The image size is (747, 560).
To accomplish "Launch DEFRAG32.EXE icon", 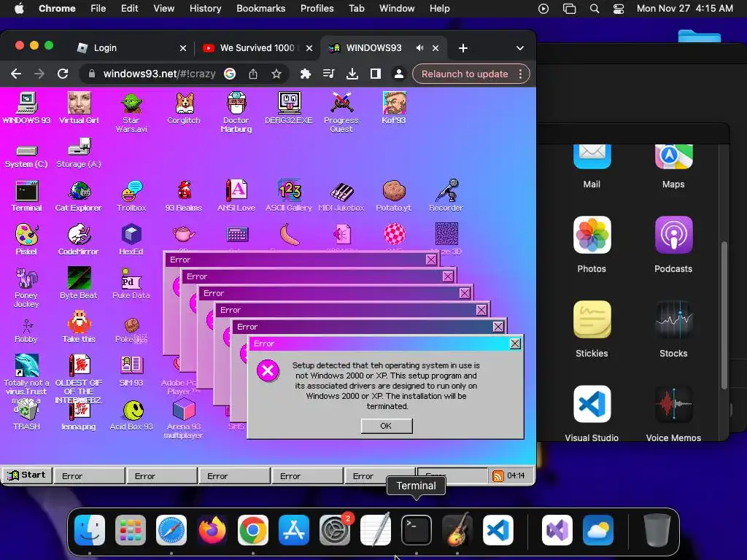I will tap(289, 108).
